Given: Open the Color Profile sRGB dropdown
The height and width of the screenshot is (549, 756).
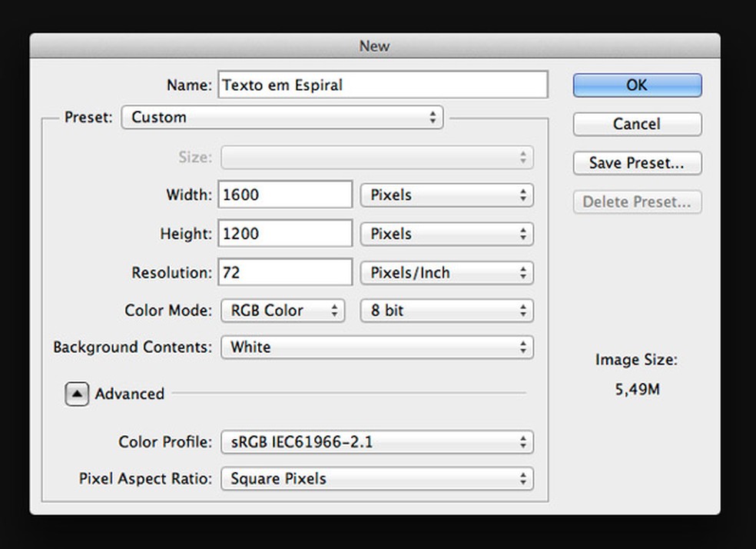Looking at the screenshot, I should pyautogui.click(x=376, y=442).
